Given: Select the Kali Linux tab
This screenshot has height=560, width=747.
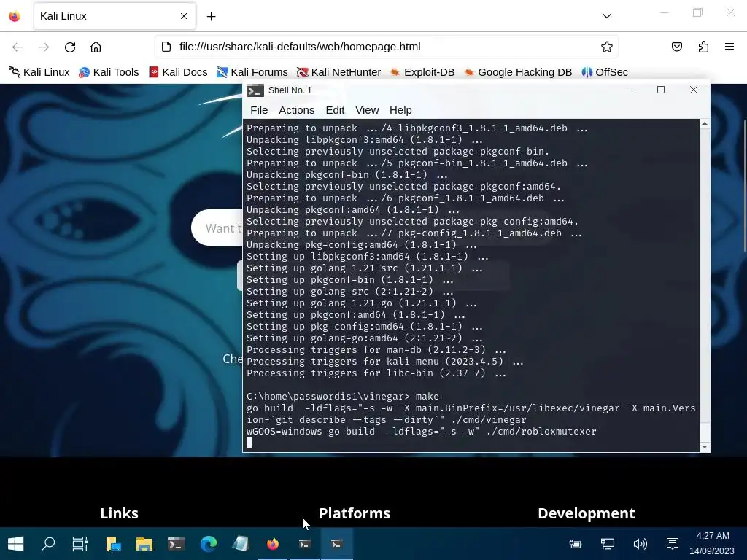Looking at the screenshot, I should 115,16.
